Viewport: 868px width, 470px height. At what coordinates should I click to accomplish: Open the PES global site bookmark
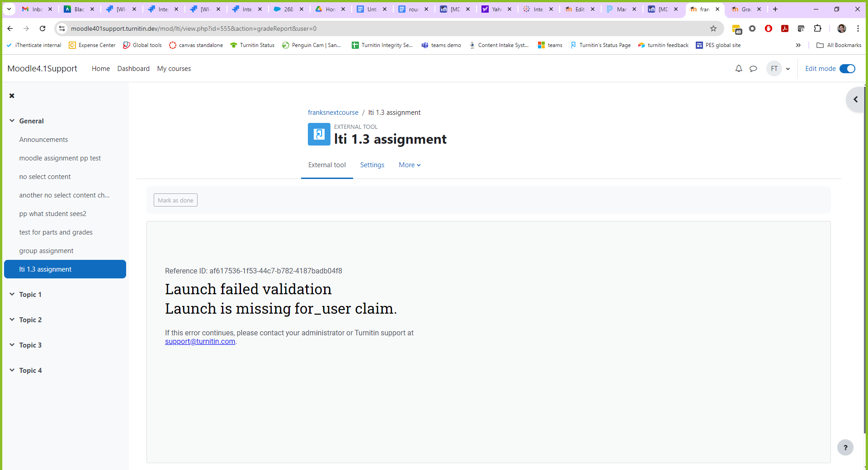718,45
